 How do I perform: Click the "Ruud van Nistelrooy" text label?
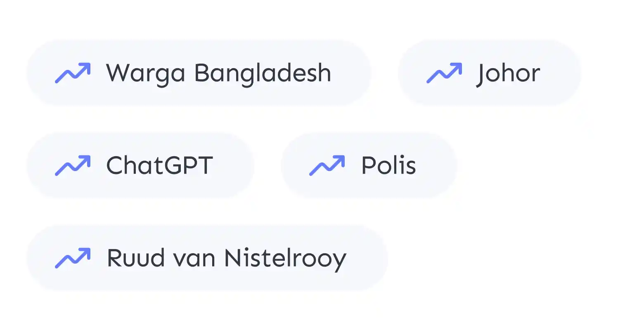point(227,259)
